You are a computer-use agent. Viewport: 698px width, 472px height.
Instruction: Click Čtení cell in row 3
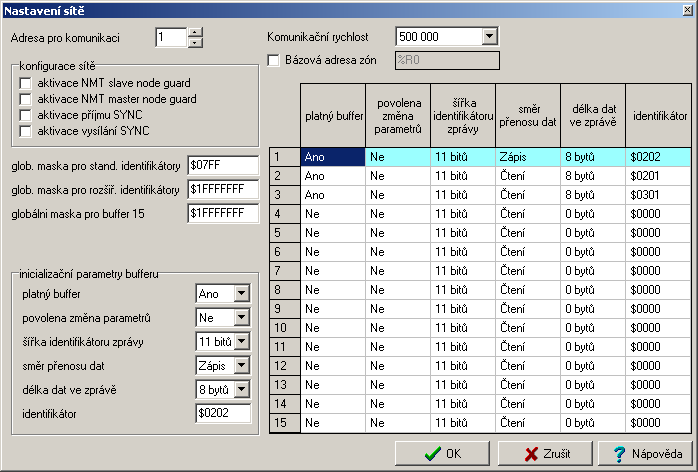point(528,195)
